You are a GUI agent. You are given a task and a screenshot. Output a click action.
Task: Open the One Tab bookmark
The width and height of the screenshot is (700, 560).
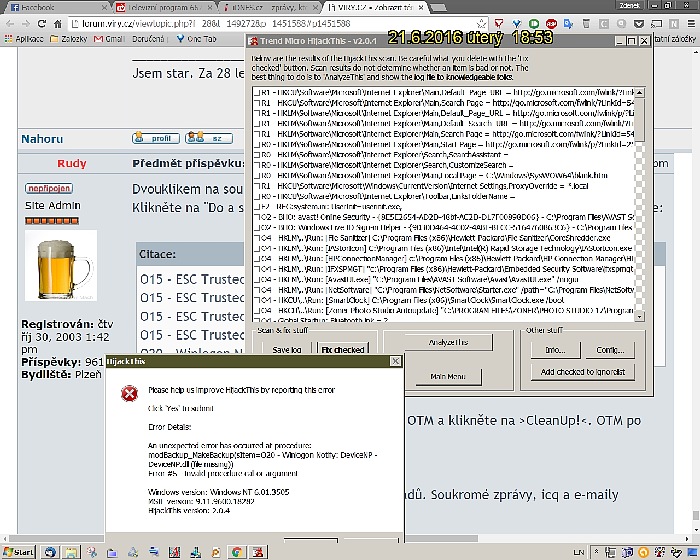[x=196, y=39]
